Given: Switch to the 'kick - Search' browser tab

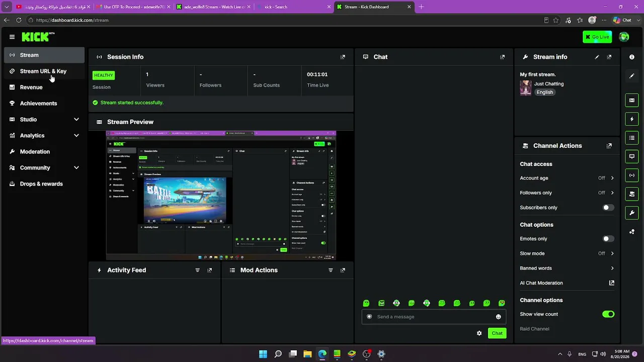Looking at the screenshot, I should coord(294,7).
